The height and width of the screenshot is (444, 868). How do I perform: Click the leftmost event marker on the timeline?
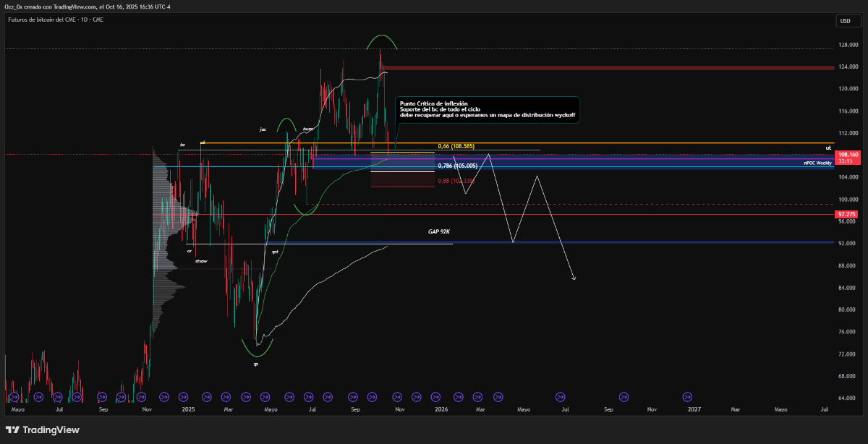13,396
